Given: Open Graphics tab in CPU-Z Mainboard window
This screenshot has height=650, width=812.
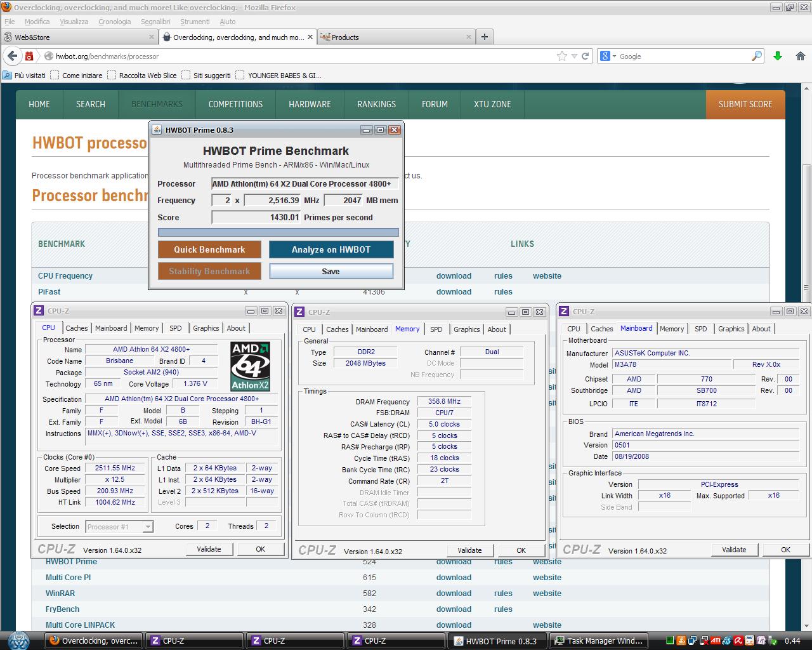Looking at the screenshot, I should (x=731, y=329).
